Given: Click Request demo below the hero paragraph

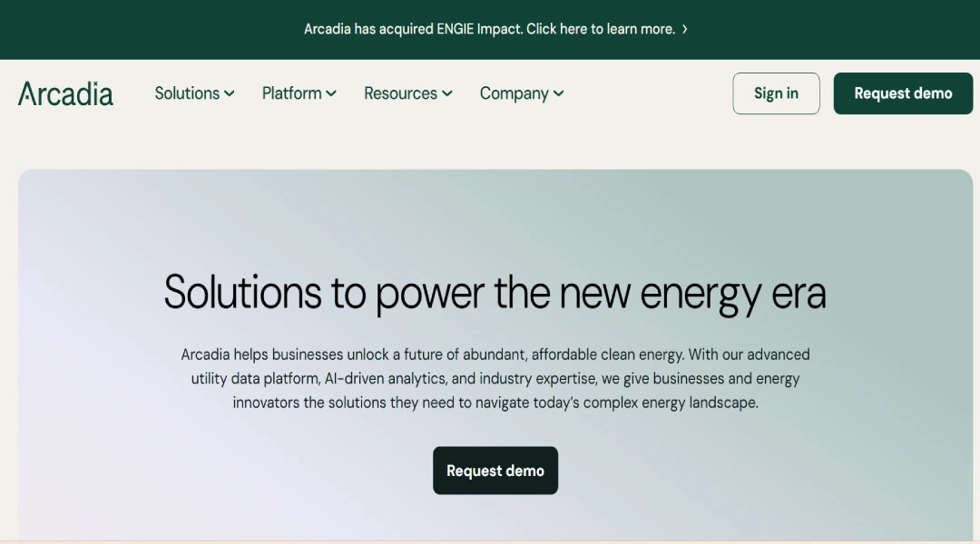Looking at the screenshot, I should pyautogui.click(x=495, y=471).
